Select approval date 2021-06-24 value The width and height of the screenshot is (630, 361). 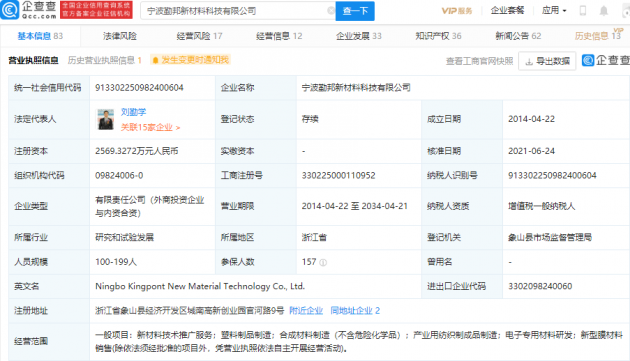(x=531, y=151)
